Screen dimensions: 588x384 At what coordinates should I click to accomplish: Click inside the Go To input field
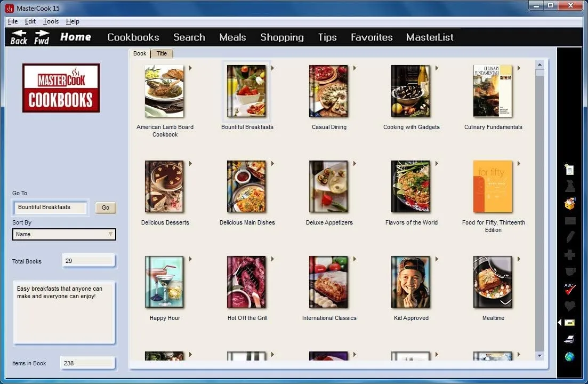click(50, 207)
